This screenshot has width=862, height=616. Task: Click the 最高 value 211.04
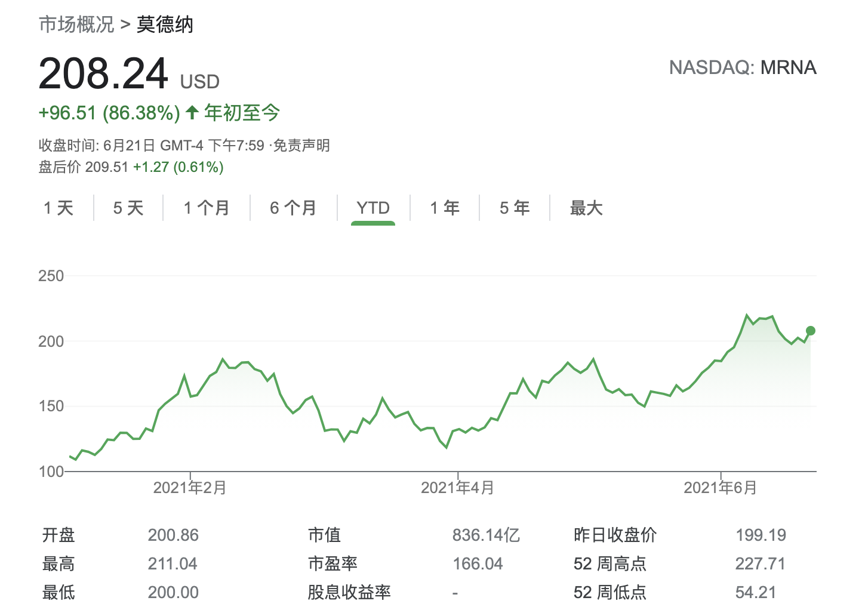pyautogui.click(x=173, y=563)
